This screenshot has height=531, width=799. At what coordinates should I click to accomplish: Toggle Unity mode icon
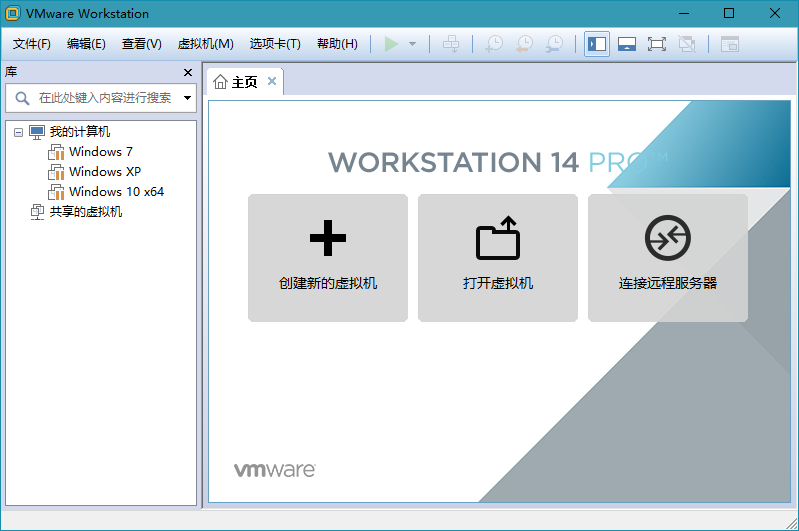tap(687, 44)
